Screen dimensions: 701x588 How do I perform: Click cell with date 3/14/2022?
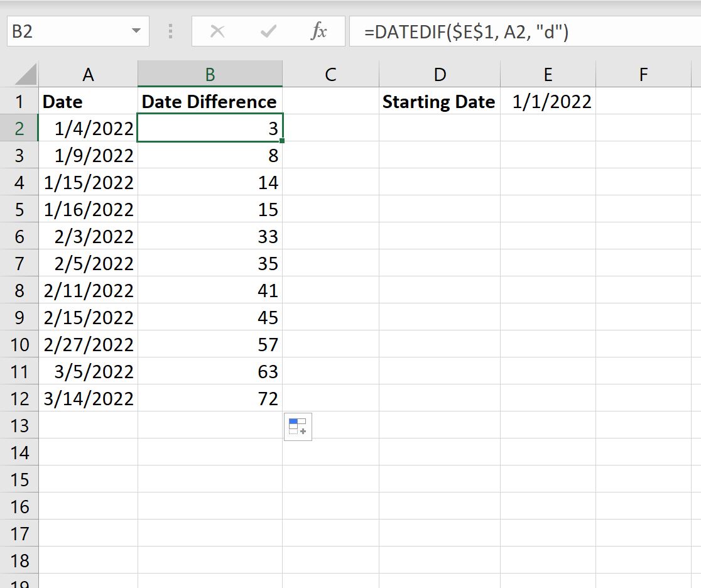(88, 398)
